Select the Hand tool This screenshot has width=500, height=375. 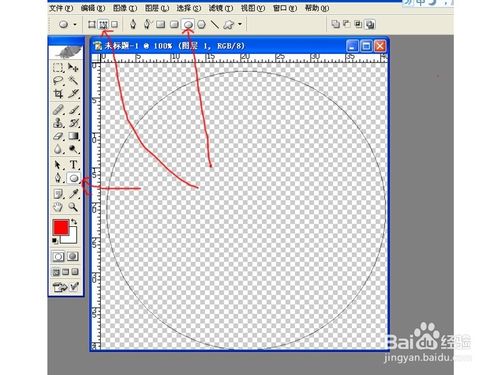(x=58, y=207)
